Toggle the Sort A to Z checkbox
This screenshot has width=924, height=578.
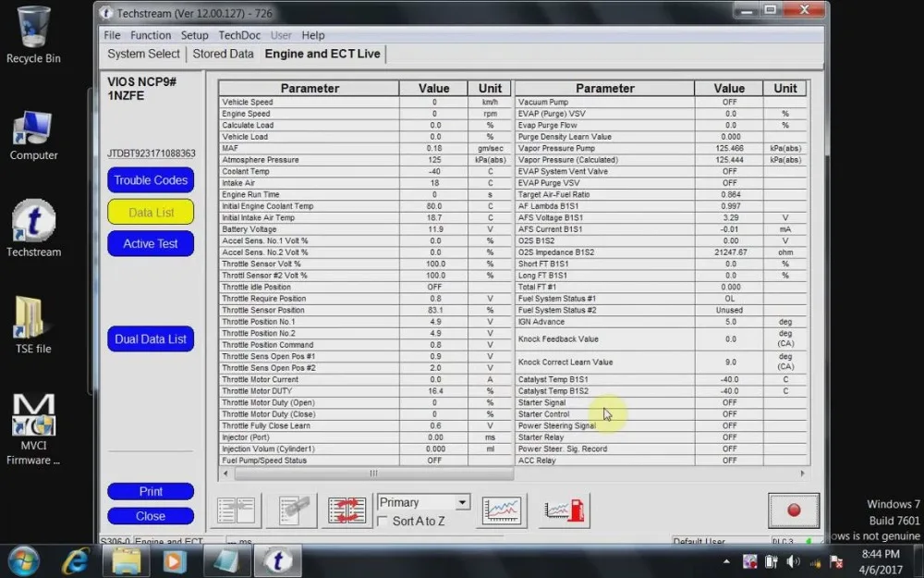click(x=383, y=522)
